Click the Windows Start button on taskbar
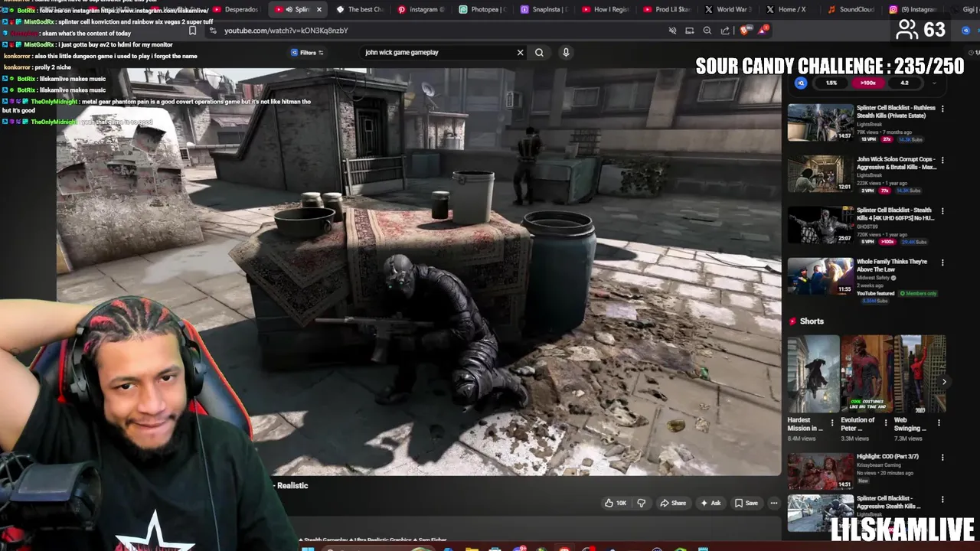This screenshot has height=551, width=980. 307,548
